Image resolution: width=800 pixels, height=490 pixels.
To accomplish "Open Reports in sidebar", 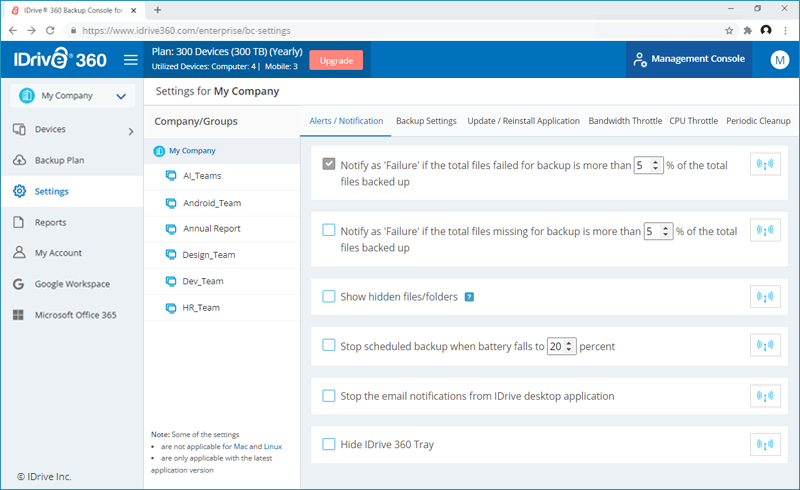I will (72, 222).
